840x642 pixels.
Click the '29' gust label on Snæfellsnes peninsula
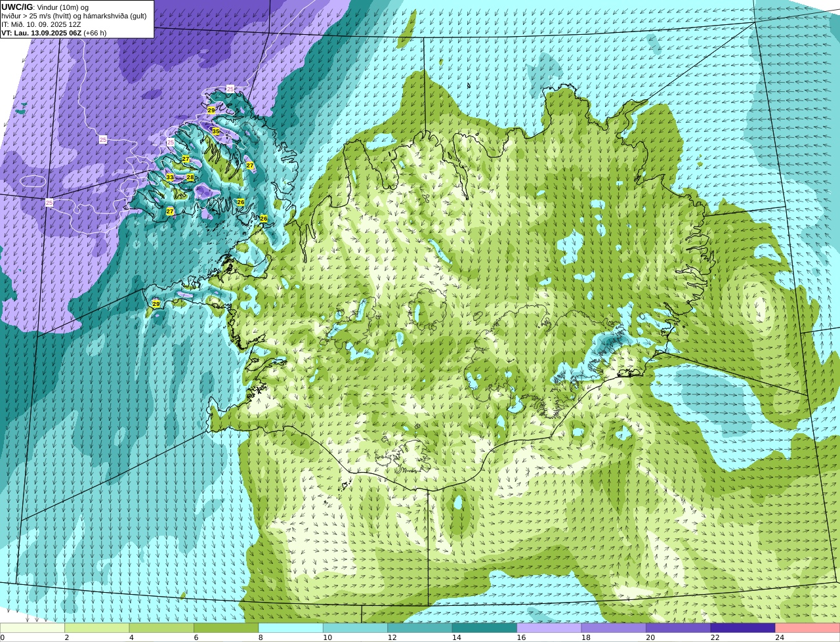point(156,303)
